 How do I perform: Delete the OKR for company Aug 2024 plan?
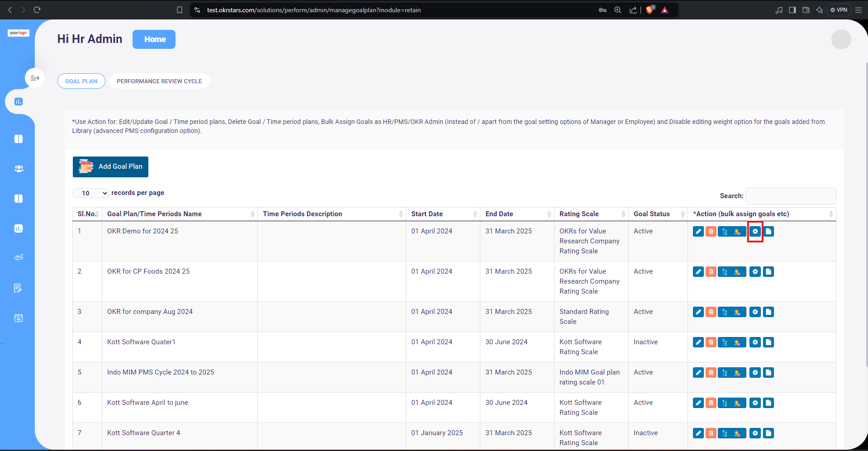click(x=711, y=312)
